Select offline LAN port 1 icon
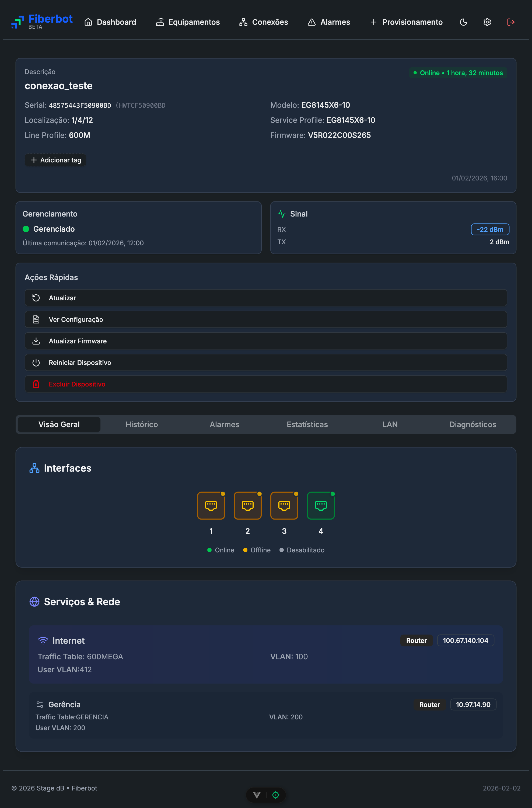Image resolution: width=532 pixels, height=808 pixels. pyautogui.click(x=211, y=506)
